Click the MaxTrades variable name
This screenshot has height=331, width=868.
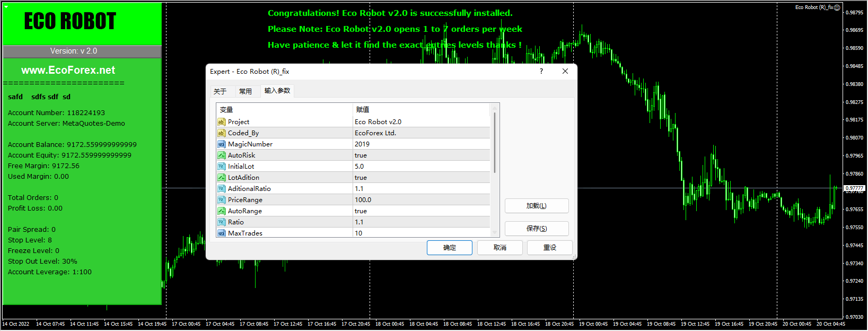pos(246,233)
